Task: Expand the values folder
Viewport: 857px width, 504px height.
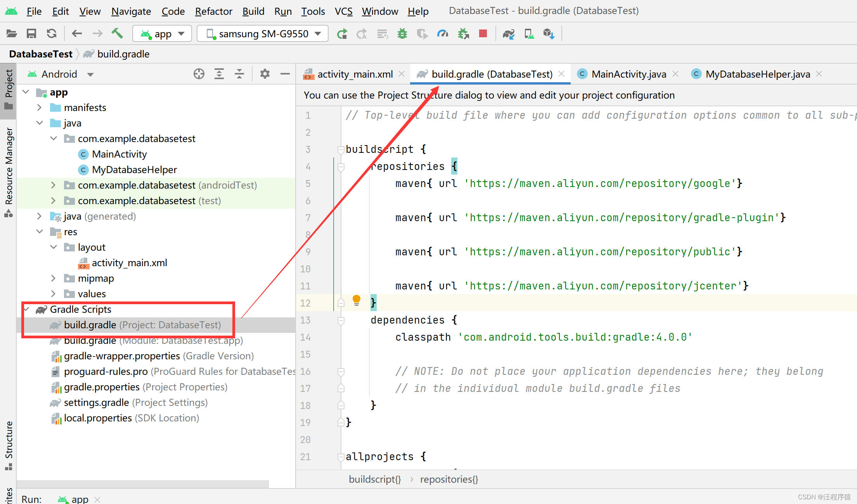Action: coord(54,294)
